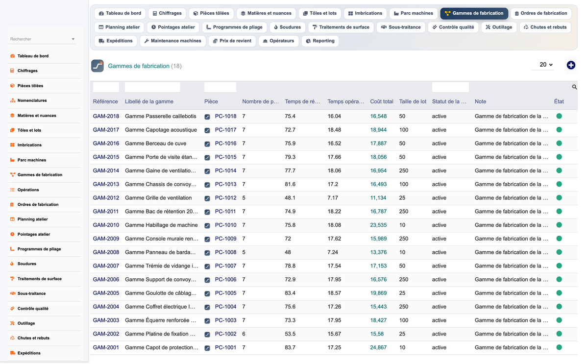Click the Tableau de bord sidebar icon
The width and height of the screenshot is (588, 364).
12,56
